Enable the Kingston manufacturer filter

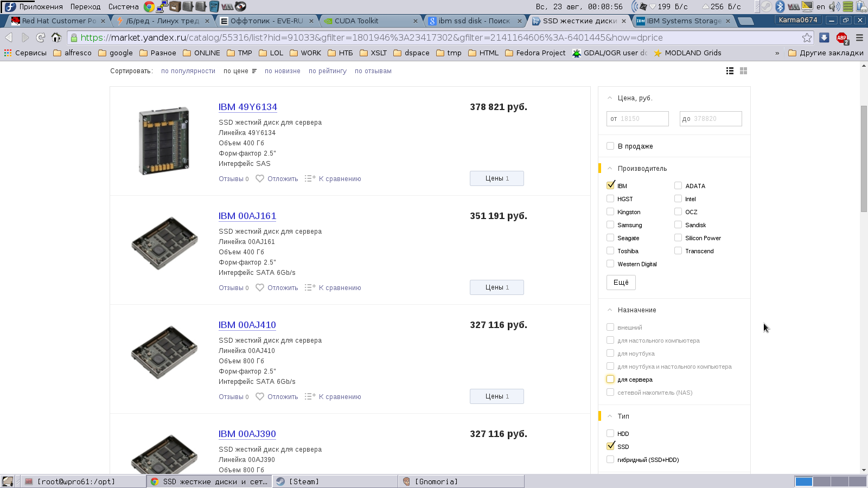(x=610, y=211)
